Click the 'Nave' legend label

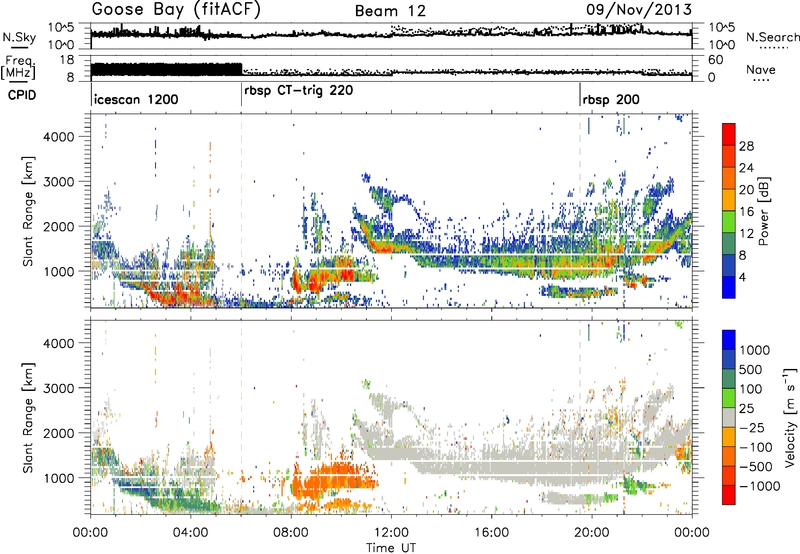761,70
